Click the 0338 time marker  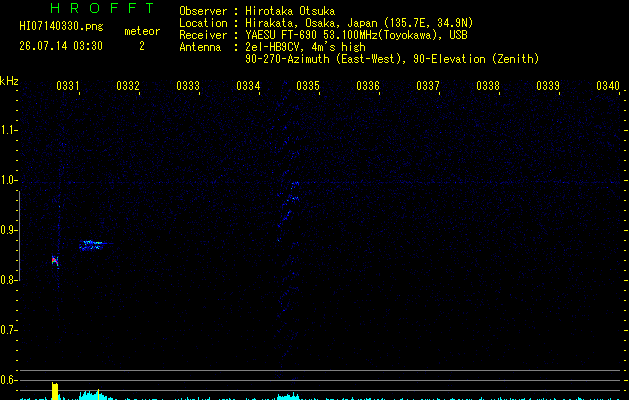488,86
